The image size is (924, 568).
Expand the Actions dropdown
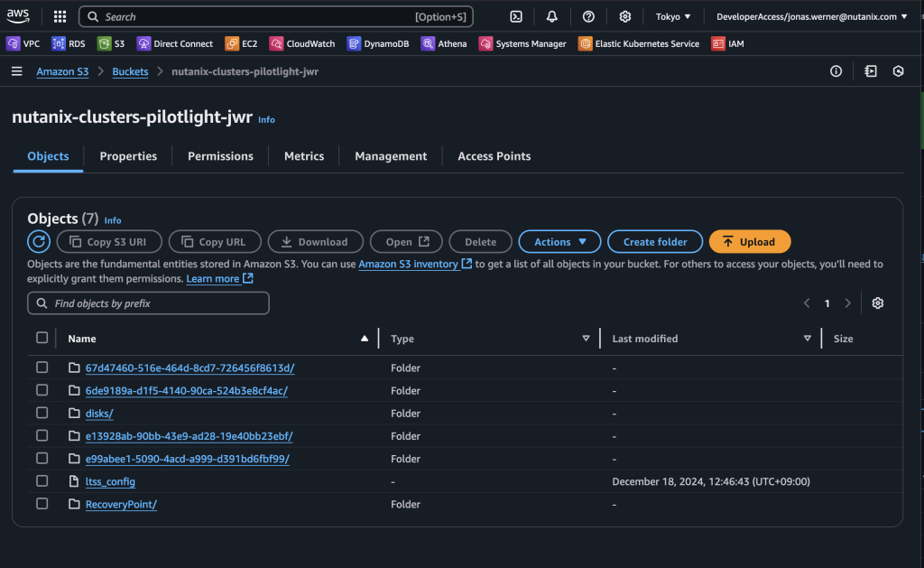pos(559,242)
